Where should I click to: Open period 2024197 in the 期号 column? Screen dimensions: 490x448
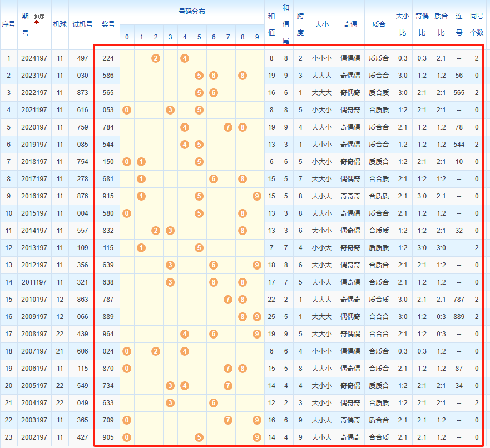(x=34, y=58)
